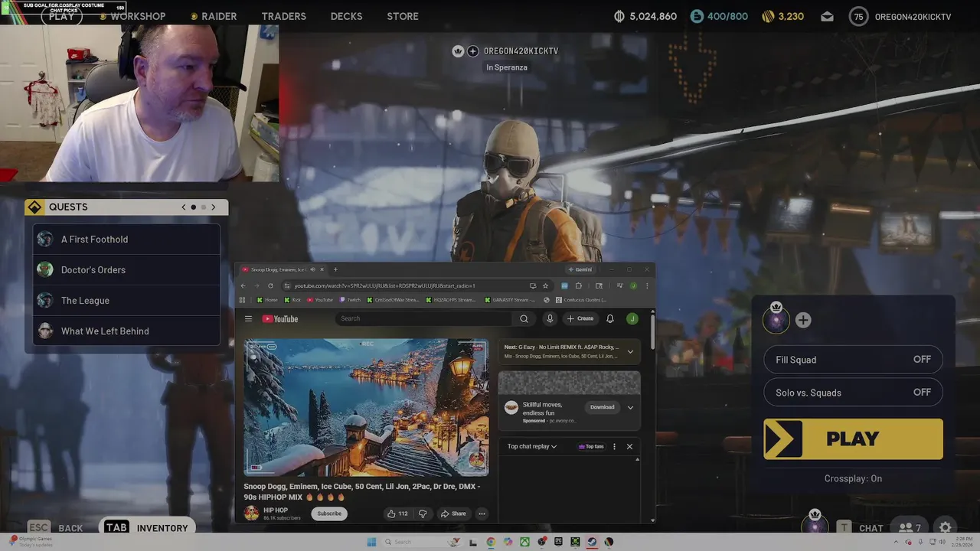Invite squad member with plus icon in party panel
Image resolution: width=980 pixels, height=551 pixels.
pyautogui.click(x=803, y=320)
